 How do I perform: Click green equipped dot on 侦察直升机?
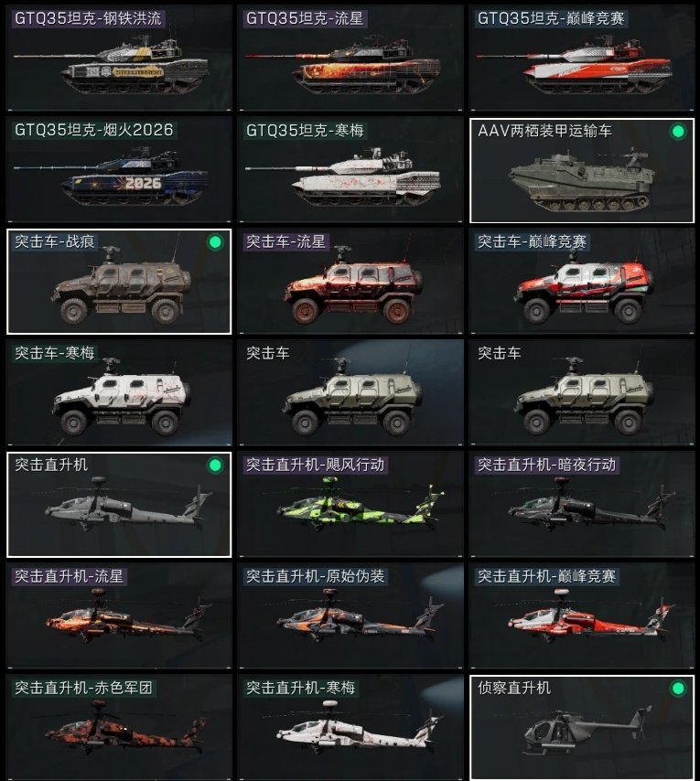pyautogui.click(x=678, y=689)
